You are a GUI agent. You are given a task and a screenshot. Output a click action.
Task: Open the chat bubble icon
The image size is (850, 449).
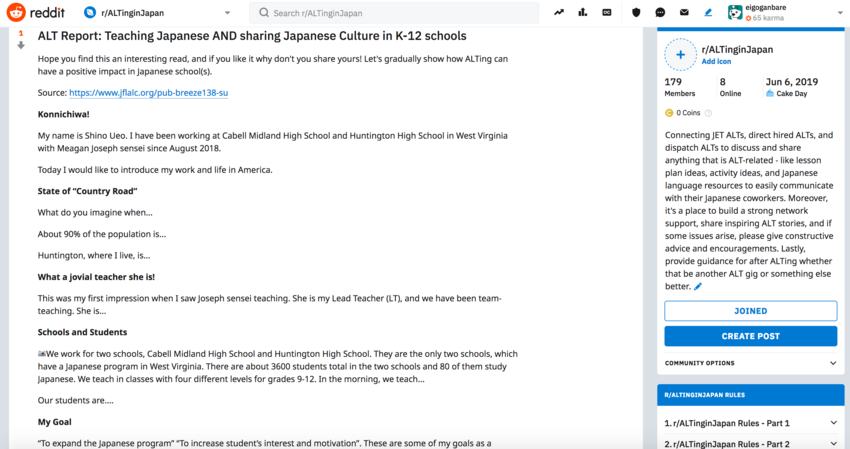pos(660,12)
